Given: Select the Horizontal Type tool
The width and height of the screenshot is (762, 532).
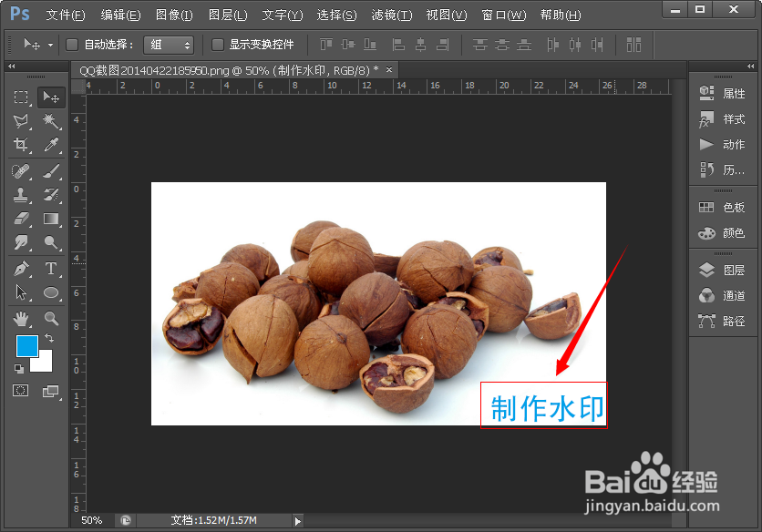Looking at the screenshot, I should (52, 269).
